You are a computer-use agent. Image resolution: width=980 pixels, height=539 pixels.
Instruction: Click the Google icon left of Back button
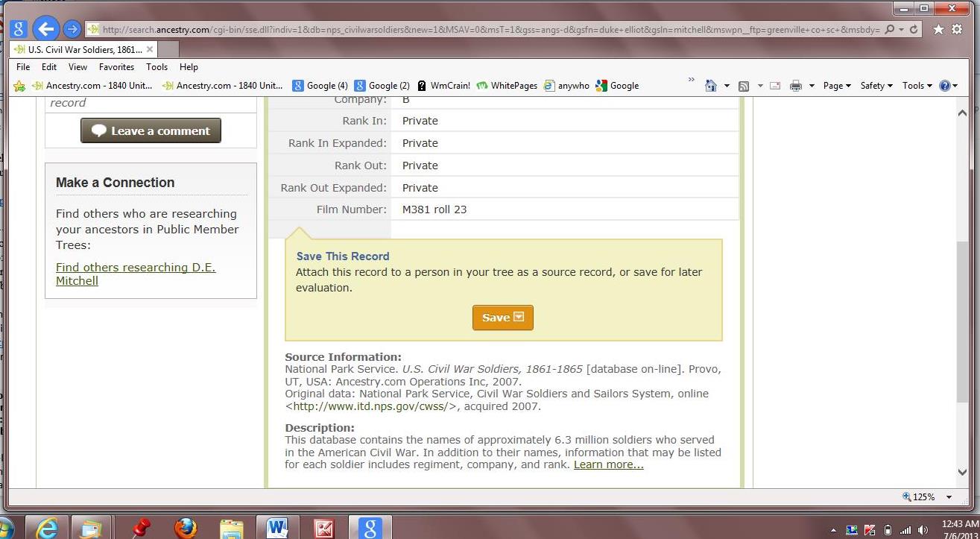19,29
